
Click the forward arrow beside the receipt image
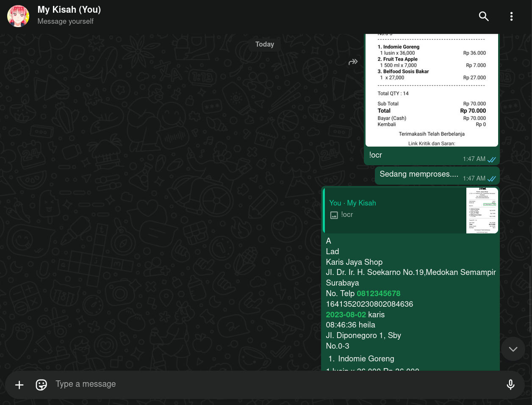click(353, 62)
